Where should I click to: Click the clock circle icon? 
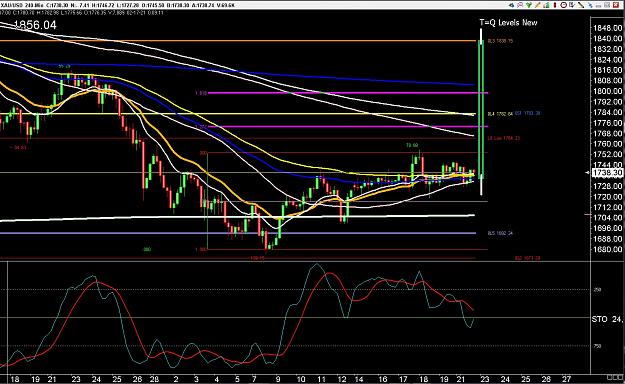click(564, 5)
